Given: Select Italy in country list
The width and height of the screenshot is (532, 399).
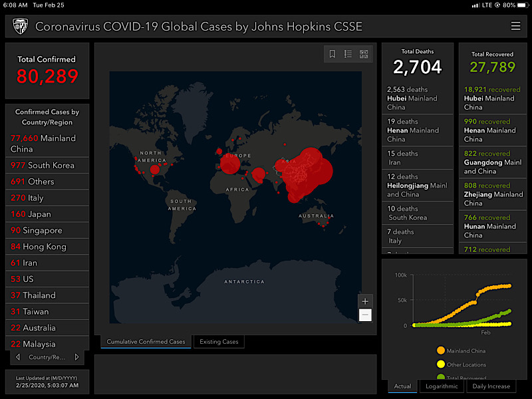Looking at the screenshot, I should point(47,198).
